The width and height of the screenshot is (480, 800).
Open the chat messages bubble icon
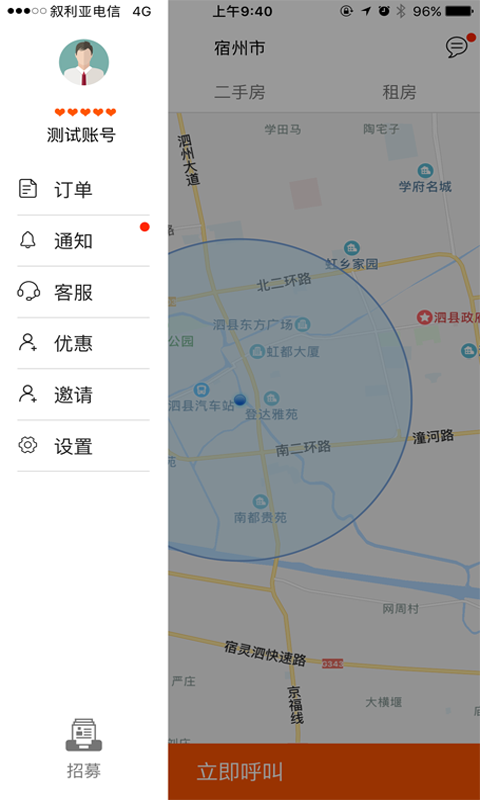[457, 46]
